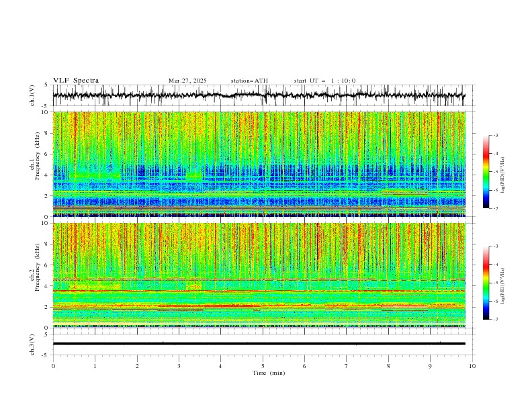Click ch.2 spectrogram's 4 kHz tick label
532x411 pixels.
point(47,286)
